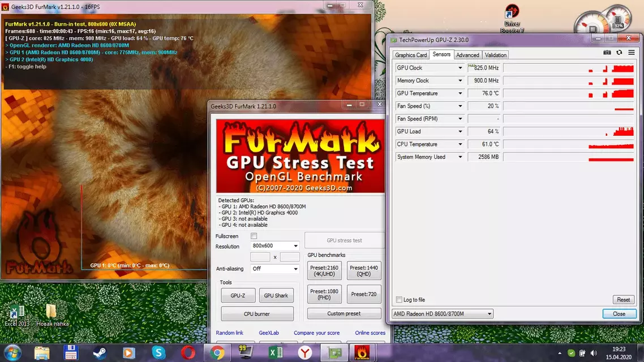Open the Validation tab in GPU-Z

(x=495, y=55)
